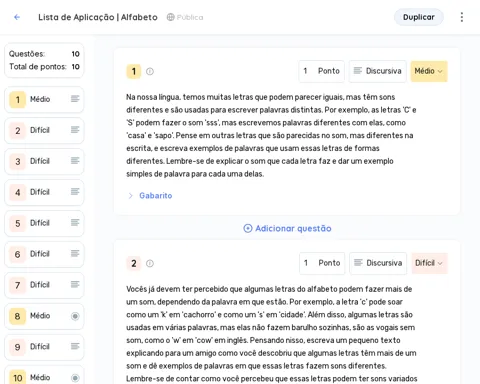Click the discursive lines icon in sidebar row 1
Screen dimensions: 480x384
point(75,99)
